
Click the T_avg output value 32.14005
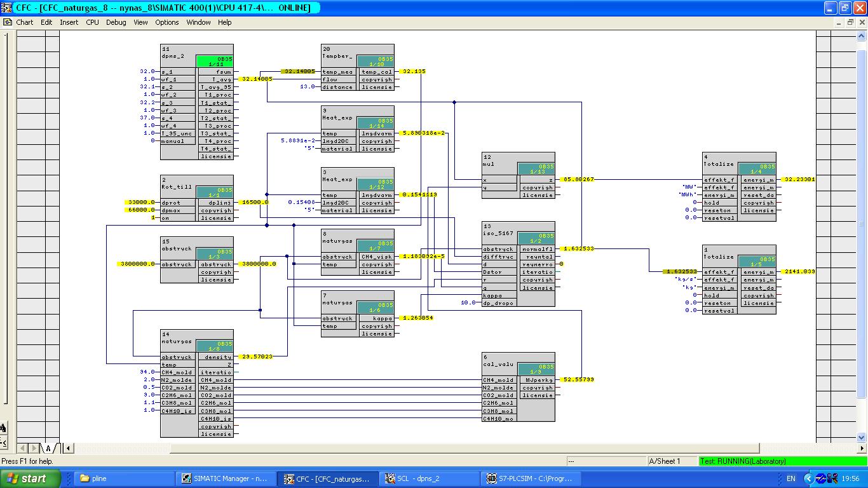coord(257,79)
